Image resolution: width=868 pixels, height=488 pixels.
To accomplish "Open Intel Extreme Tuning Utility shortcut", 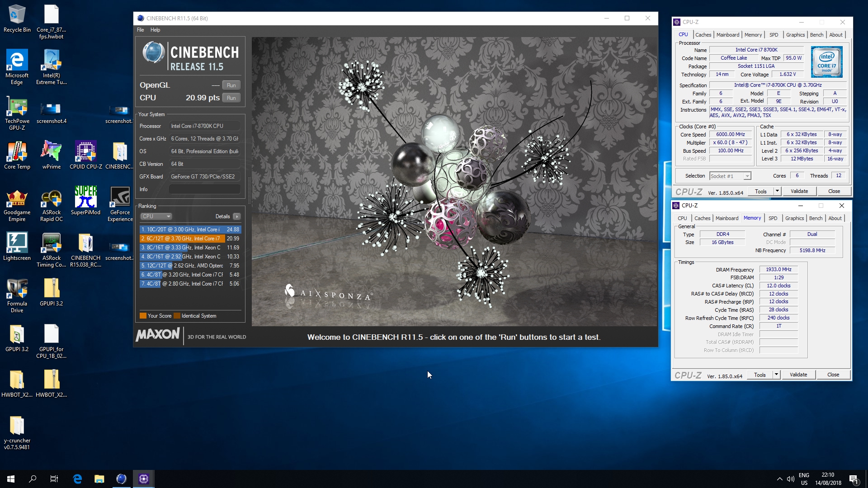I will pyautogui.click(x=51, y=67).
